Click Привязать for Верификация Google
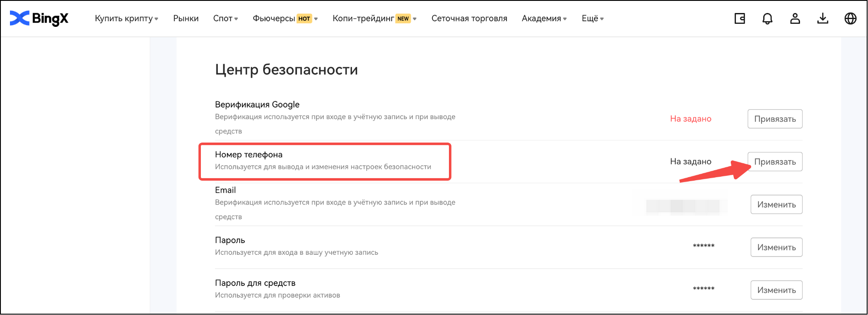 click(774, 119)
